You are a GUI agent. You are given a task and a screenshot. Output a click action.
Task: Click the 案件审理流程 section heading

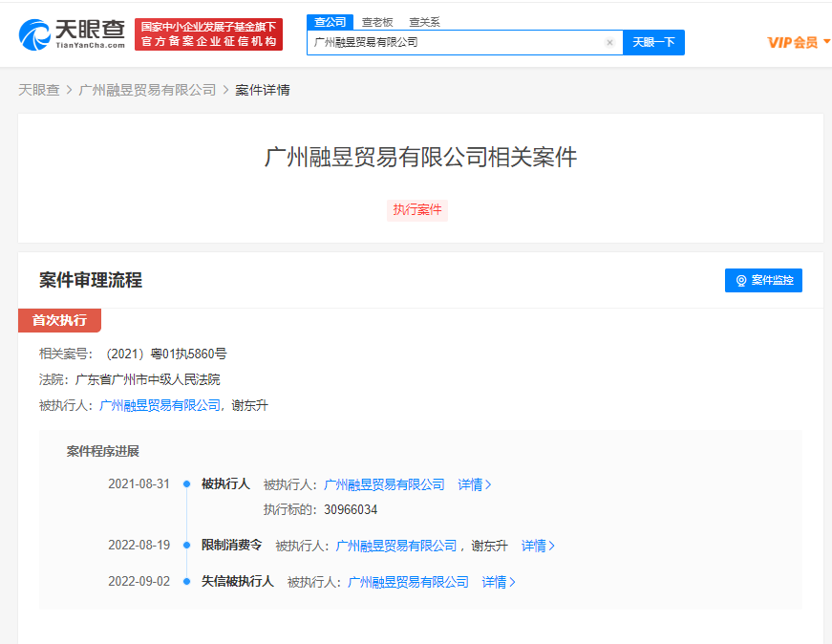tap(91, 280)
